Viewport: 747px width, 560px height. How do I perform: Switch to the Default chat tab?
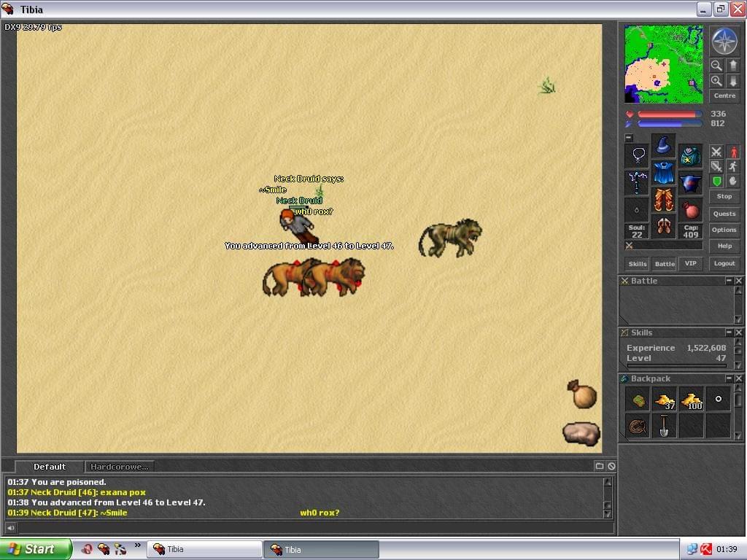[50, 467]
